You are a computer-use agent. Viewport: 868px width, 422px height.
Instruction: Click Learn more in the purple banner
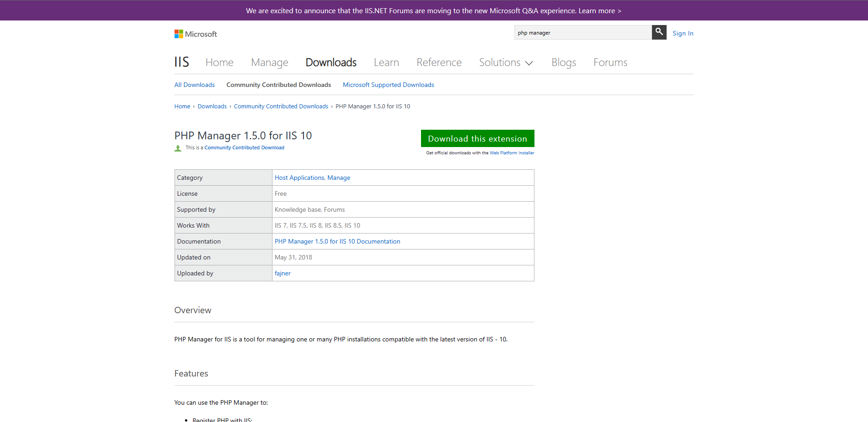pos(600,10)
